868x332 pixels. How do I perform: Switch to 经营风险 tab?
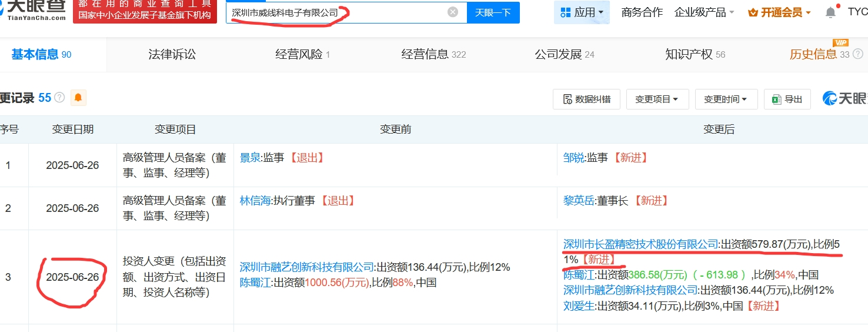coord(302,55)
